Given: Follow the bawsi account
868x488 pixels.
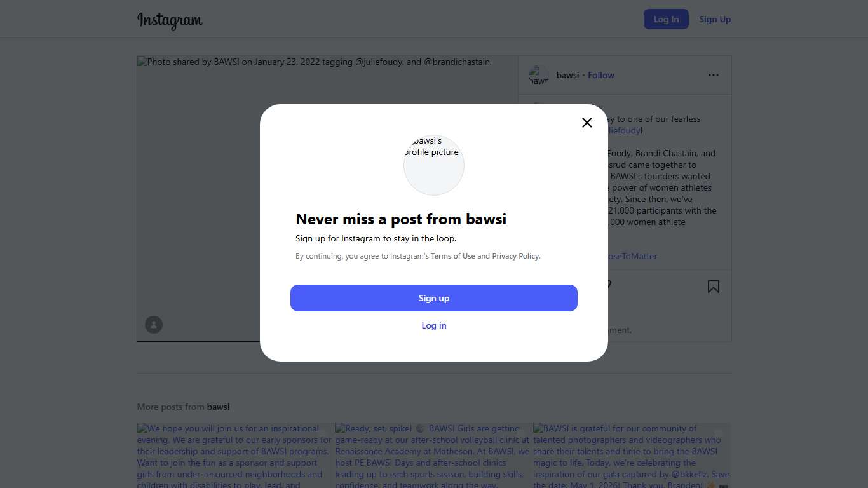Looking at the screenshot, I should point(600,75).
